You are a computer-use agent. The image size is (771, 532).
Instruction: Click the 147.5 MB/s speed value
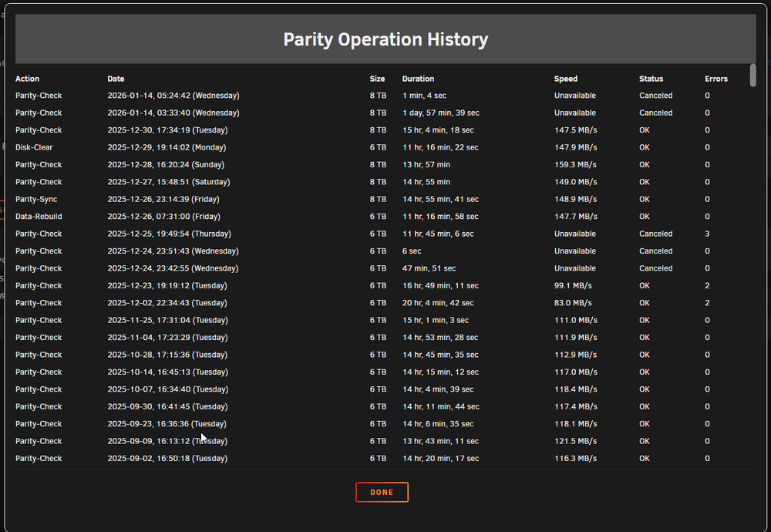(575, 130)
